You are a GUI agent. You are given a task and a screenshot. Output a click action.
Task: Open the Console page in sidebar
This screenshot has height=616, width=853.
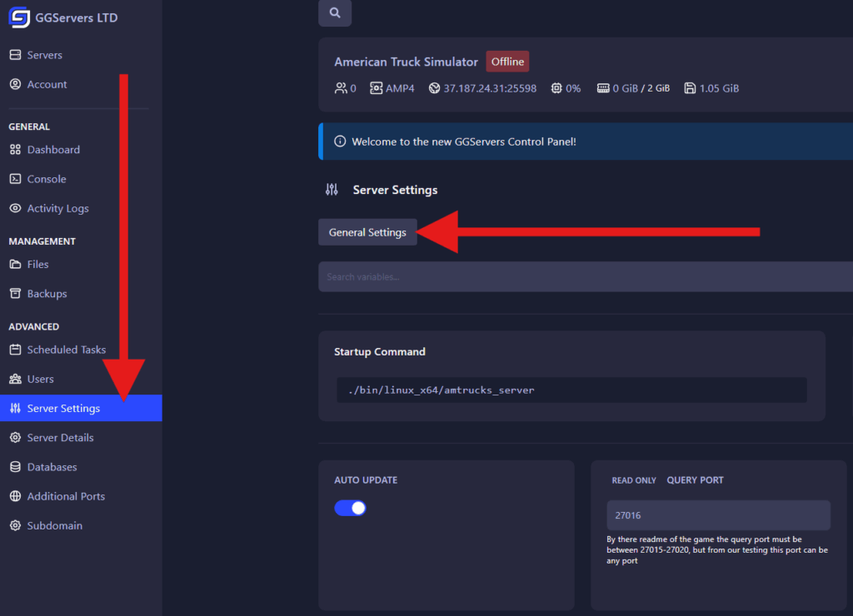[x=46, y=179]
